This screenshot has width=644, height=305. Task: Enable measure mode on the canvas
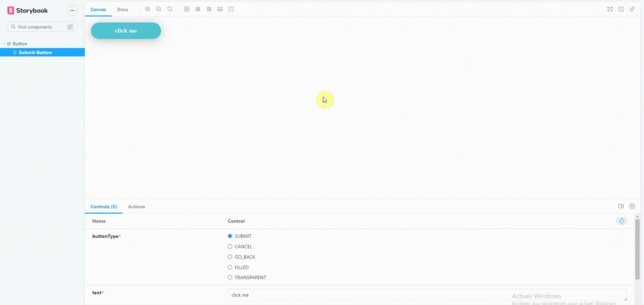coord(220,9)
